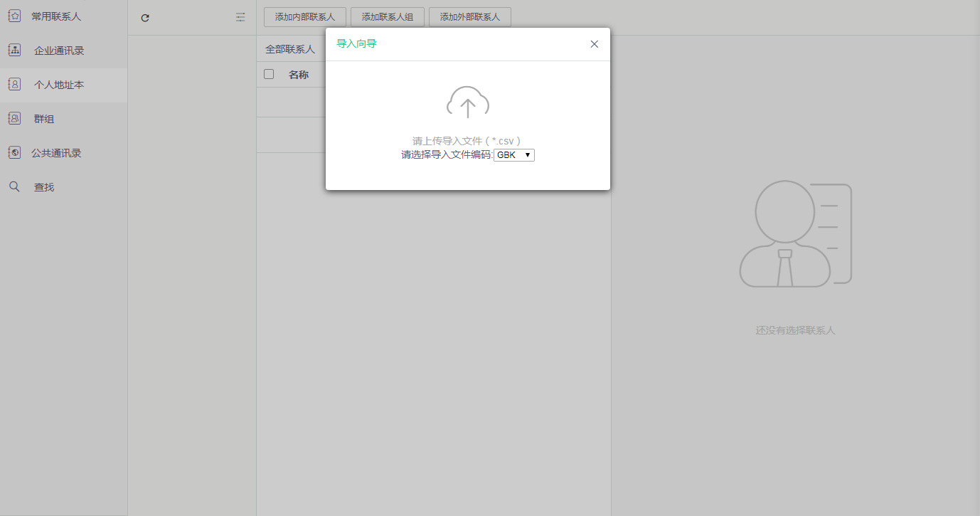Click the cloud upload icon
The width and height of the screenshot is (980, 516).
click(467, 103)
